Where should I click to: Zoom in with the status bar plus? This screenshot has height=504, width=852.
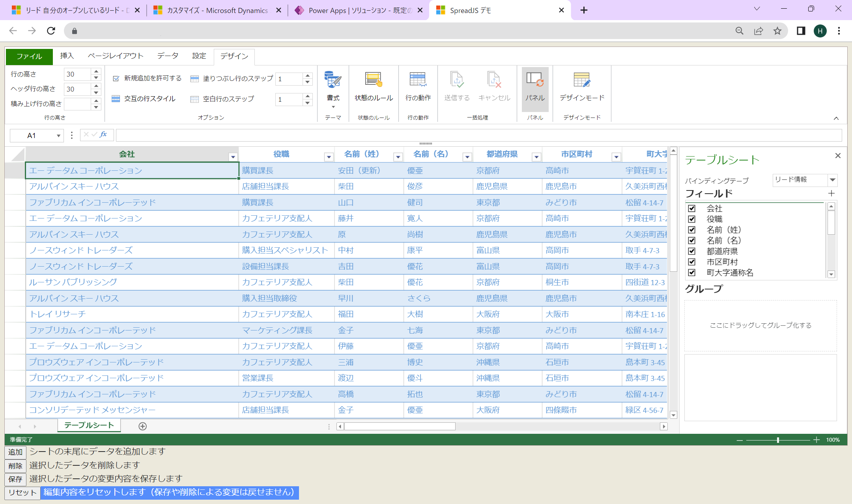pyautogui.click(x=816, y=440)
